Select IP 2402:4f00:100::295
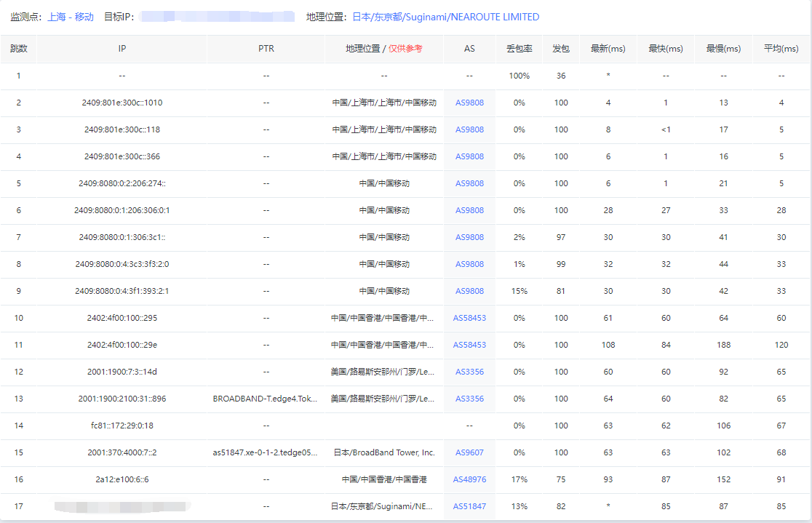The width and height of the screenshot is (812, 523). (122, 318)
